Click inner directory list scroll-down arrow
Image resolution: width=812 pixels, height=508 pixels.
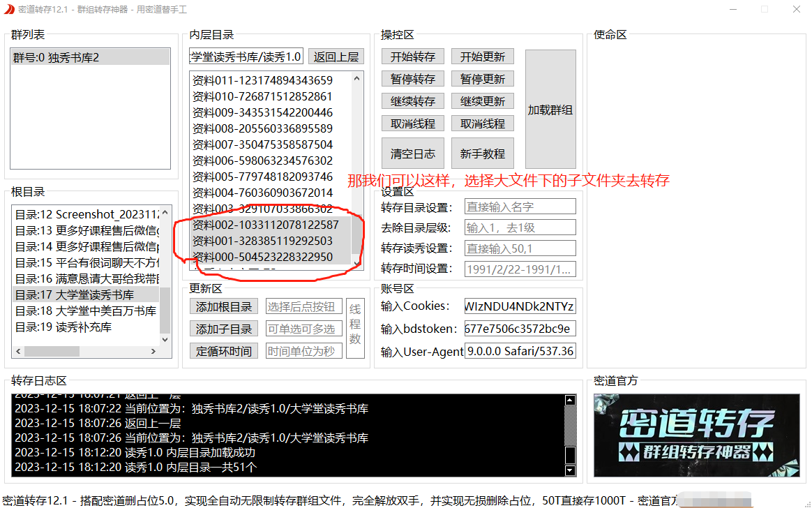coord(356,264)
